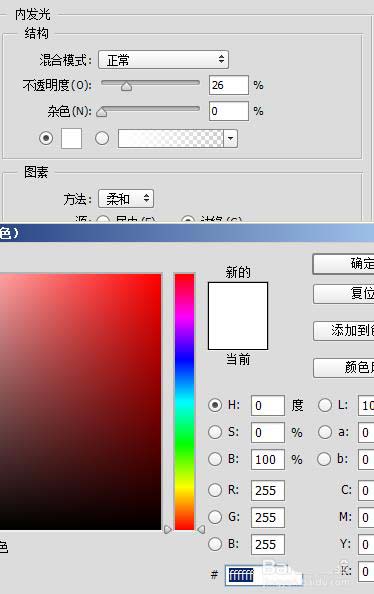Click the C cyan value field
374x594 pixels.
[x=366, y=491]
